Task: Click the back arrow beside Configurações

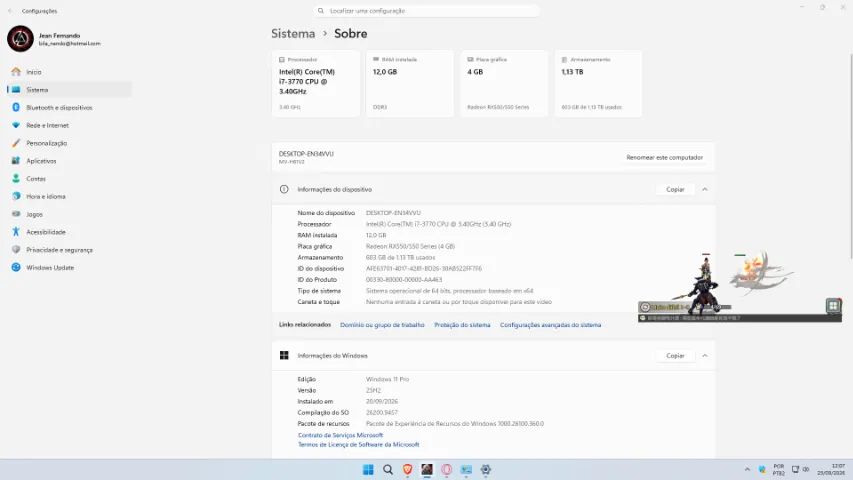Action: click(x=10, y=11)
